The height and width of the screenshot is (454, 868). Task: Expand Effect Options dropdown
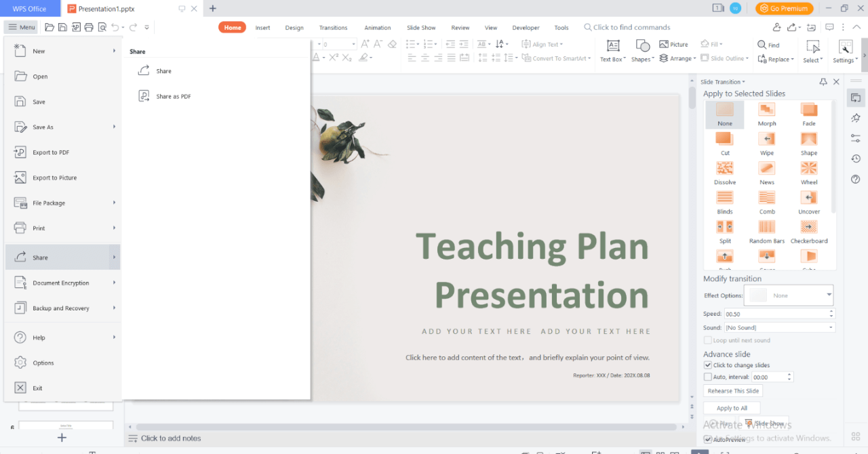pos(829,295)
